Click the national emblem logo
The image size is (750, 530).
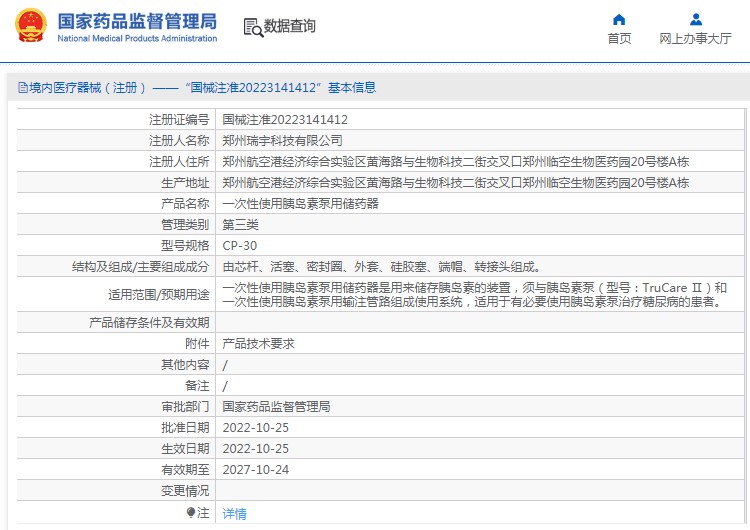pyautogui.click(x=31, y=25)
